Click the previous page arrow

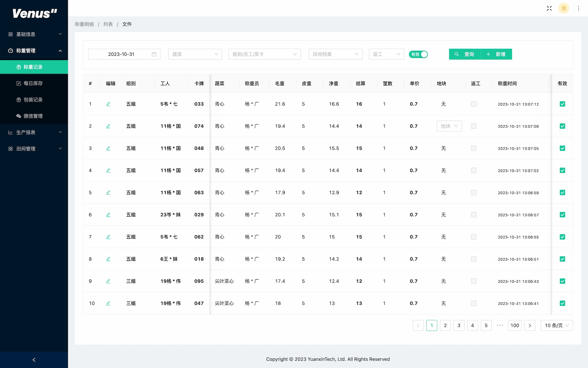(418, 325)
